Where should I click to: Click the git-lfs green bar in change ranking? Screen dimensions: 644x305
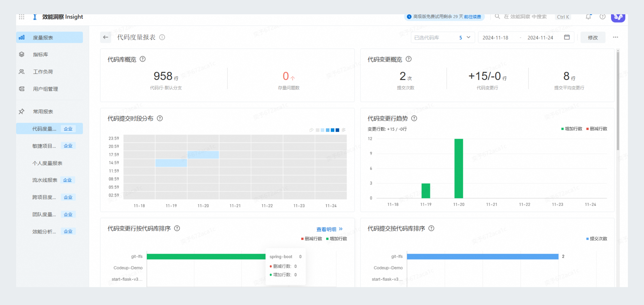(x=206, y=256)
